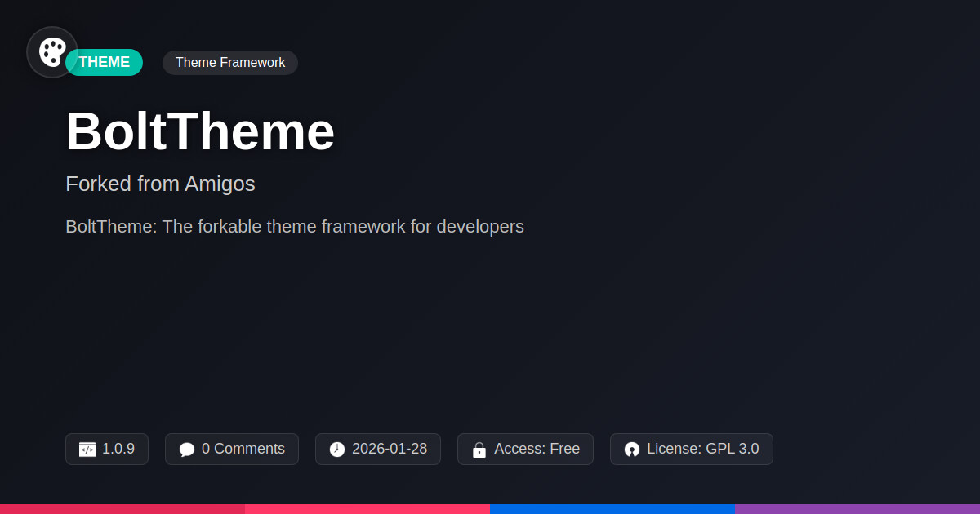The image size is (980, 514).
Task: Open the Theme Framework category tag
Action: 230,63
